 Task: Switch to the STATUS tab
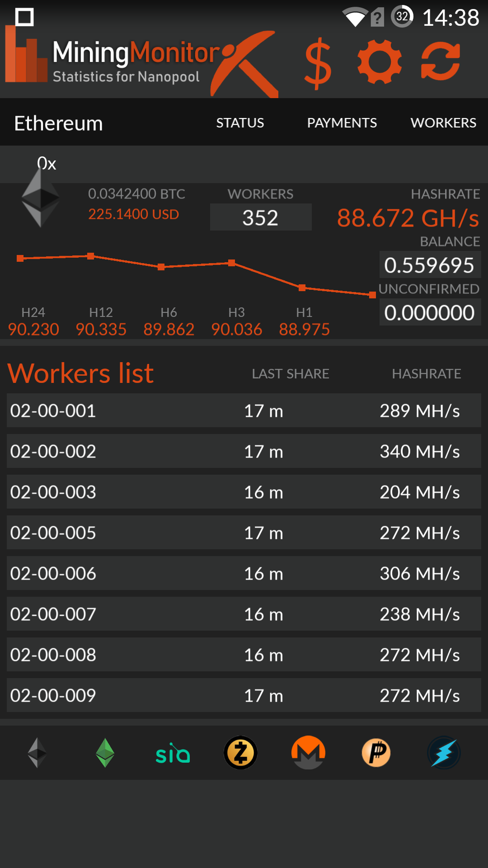pos(240,123)
